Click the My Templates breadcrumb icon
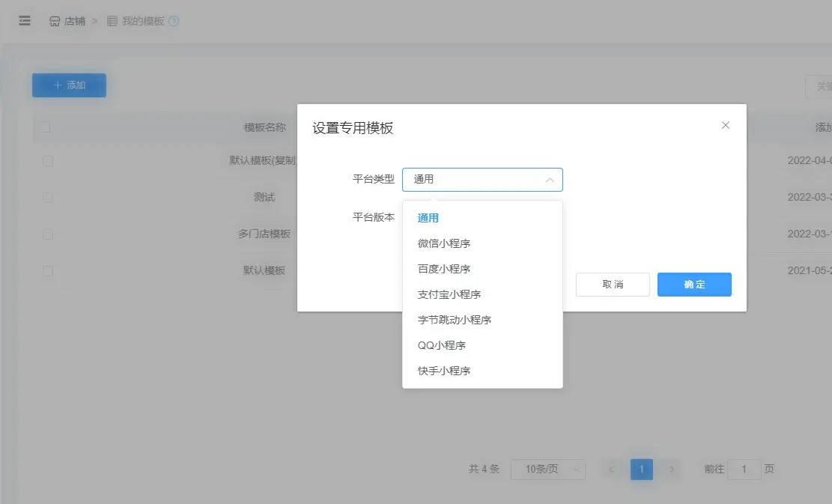This screenshot has height=504, width=832. pyautogui.click(x=112, y=21)
